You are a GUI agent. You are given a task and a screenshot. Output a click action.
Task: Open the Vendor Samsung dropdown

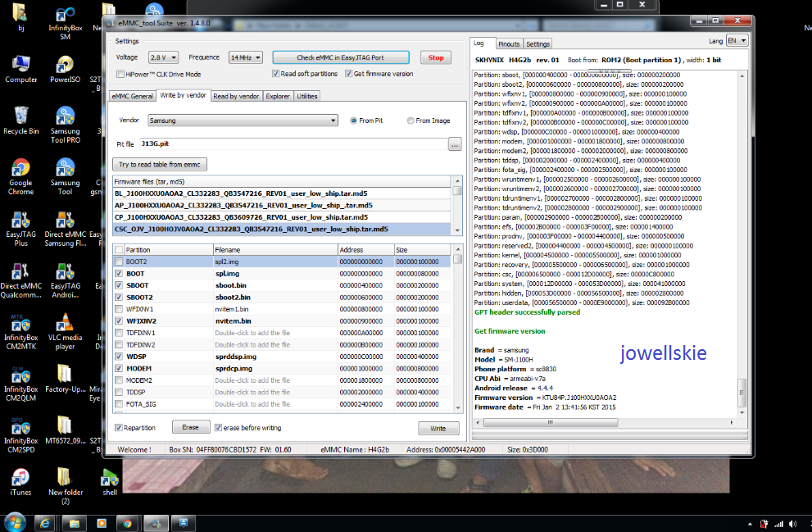(243, 120)
